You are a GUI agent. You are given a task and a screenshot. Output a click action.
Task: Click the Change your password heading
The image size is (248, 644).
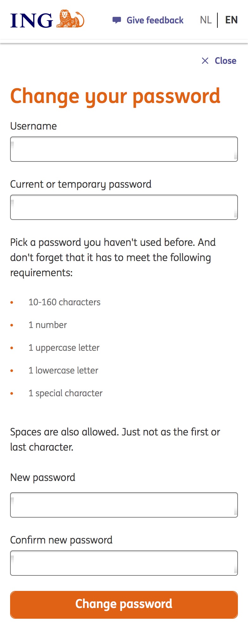115,96
